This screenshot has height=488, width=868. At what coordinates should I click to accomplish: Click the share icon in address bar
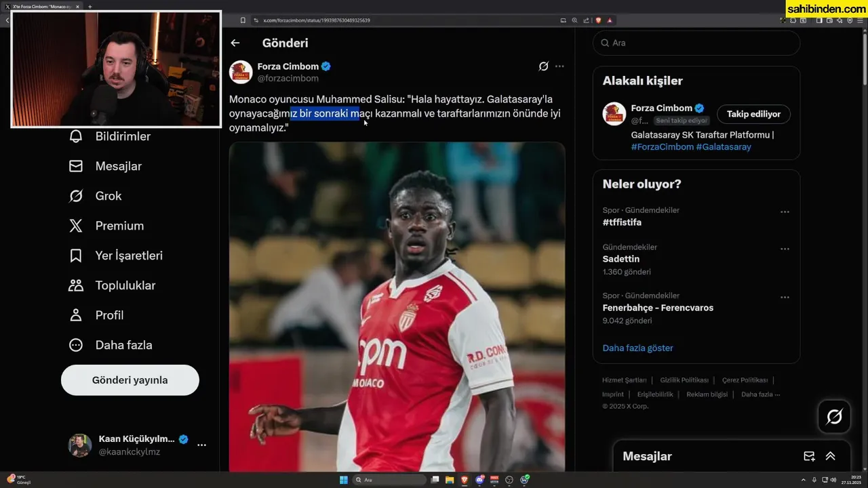coord(587,20)
